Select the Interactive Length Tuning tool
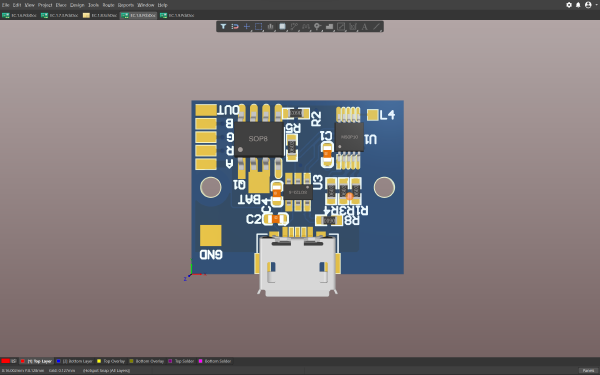This screenshot has width=600, height=375. 305,26
